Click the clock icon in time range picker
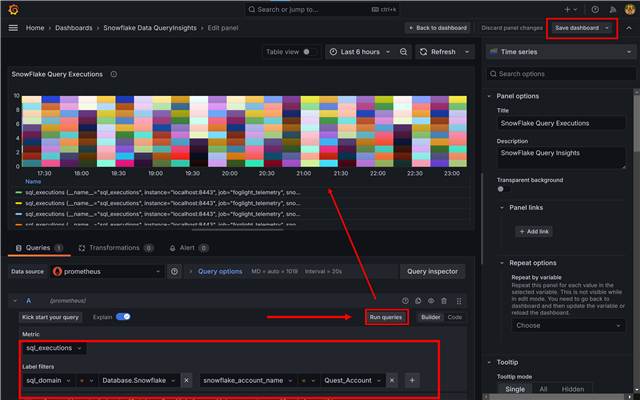640x400 pixels. [x=333, y=52]
